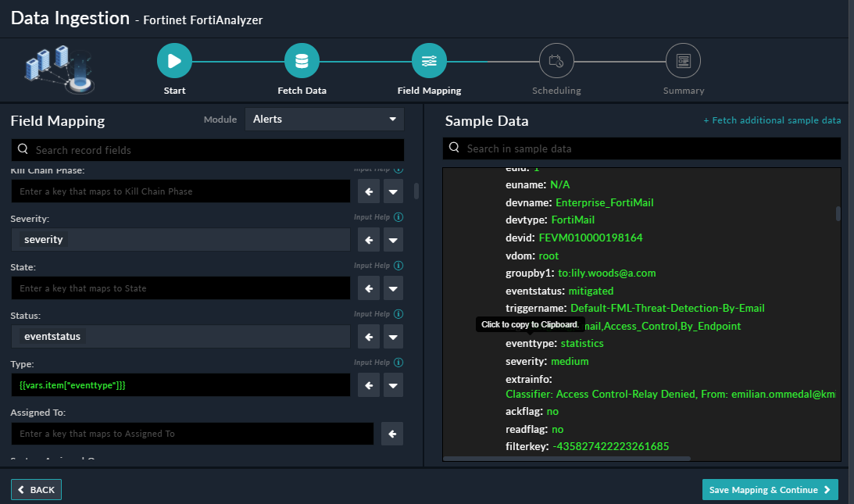Screen dimensions: 854x504
Task: Expand the Severity field dropdown arrow
Action: 393,240
